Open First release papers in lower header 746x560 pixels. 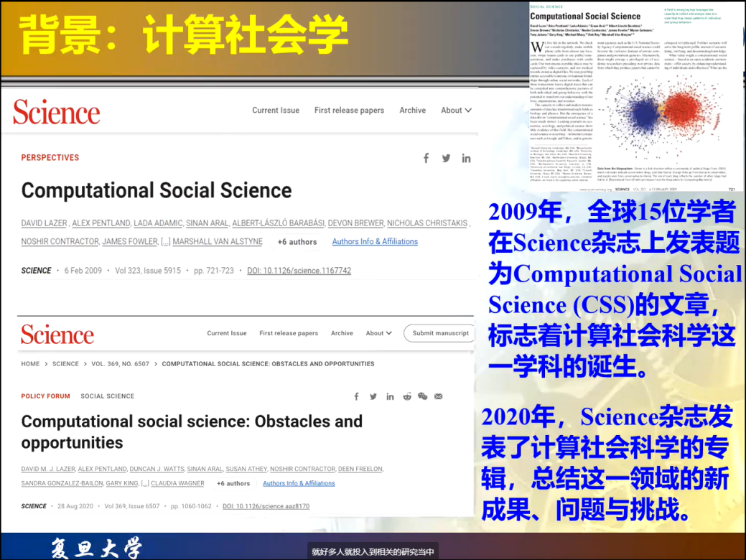point(289,333)
